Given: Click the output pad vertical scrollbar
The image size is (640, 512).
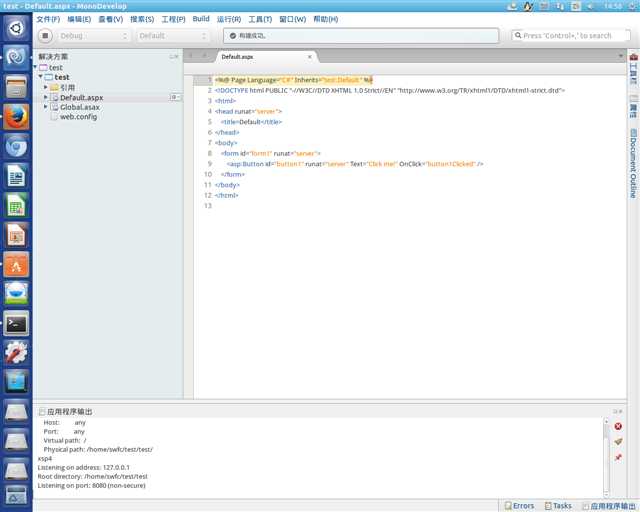Looking at the screenshot, I should pyautogui.click(x=606, y=457).
